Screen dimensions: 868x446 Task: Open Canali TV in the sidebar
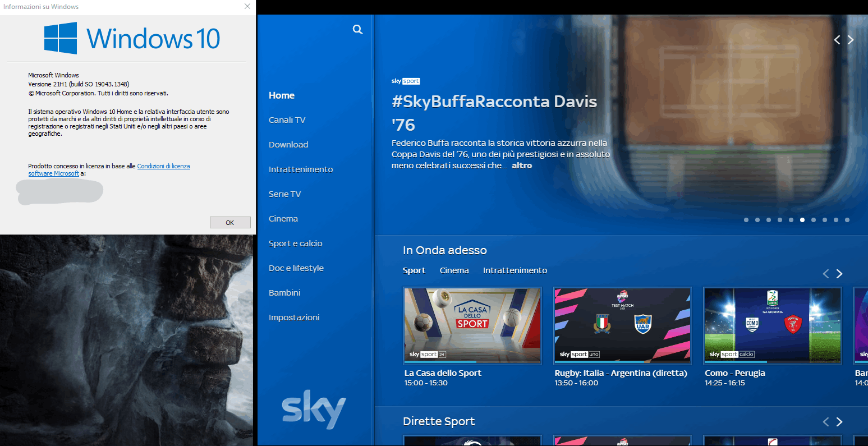click(287, 120)
